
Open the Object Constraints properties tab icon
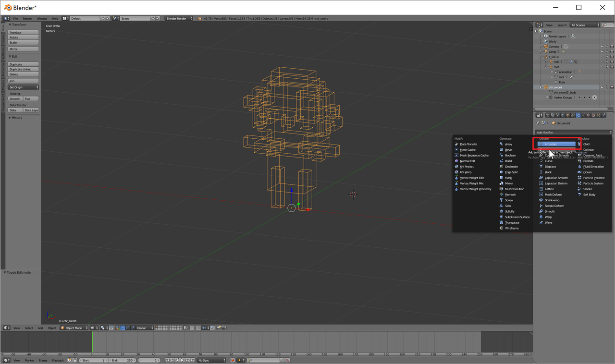573,115
